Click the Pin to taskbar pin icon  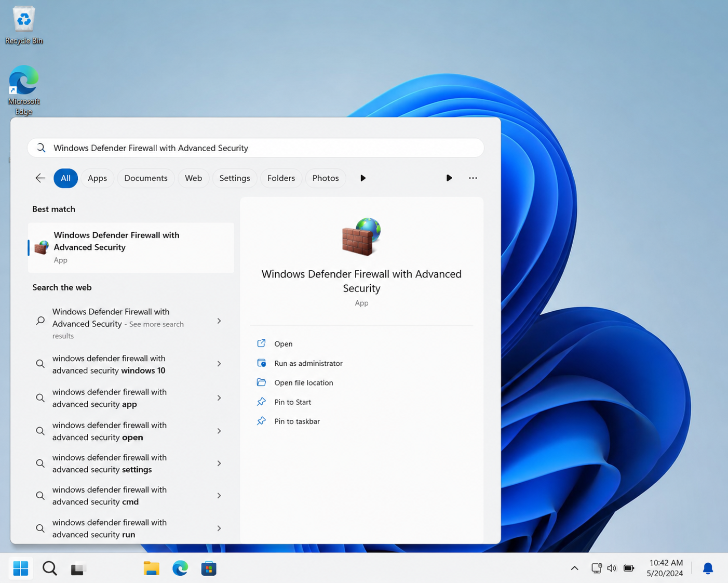[261, 421]
